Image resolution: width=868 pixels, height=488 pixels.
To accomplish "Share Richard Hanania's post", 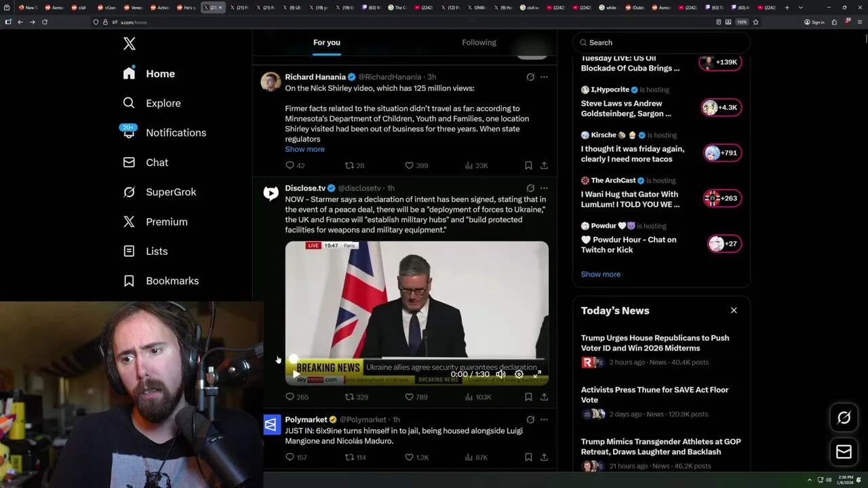I will (544, 165).
